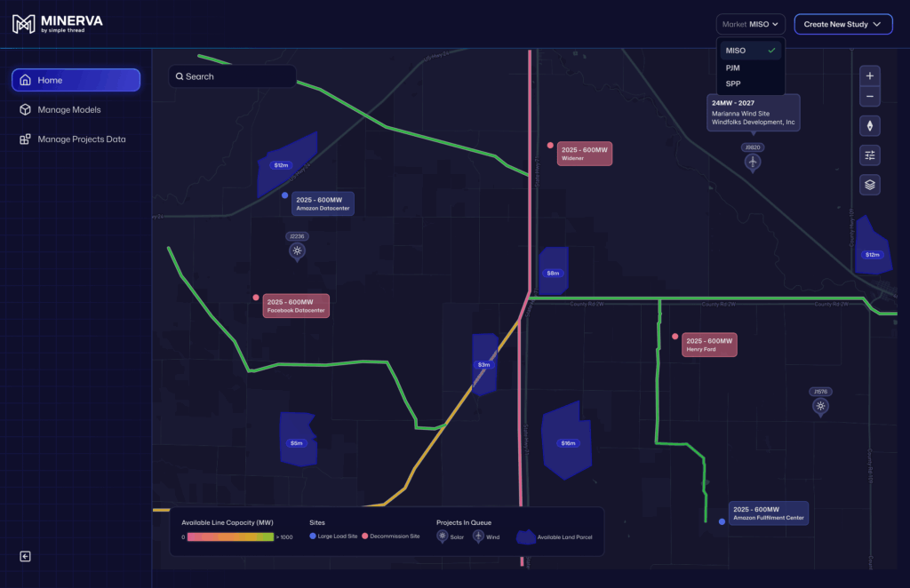Click blue dot beside Amazon Datacenter
Viewport: 910px width, 588px height.
(285, 195)
